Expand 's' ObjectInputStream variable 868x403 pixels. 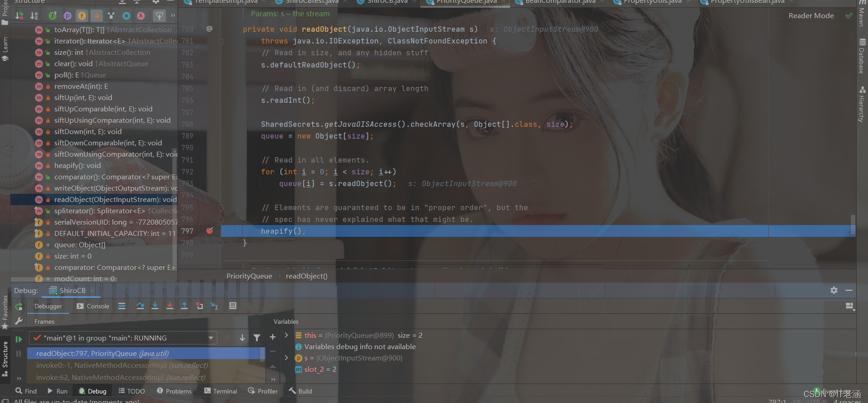click(x=286, y=358)
